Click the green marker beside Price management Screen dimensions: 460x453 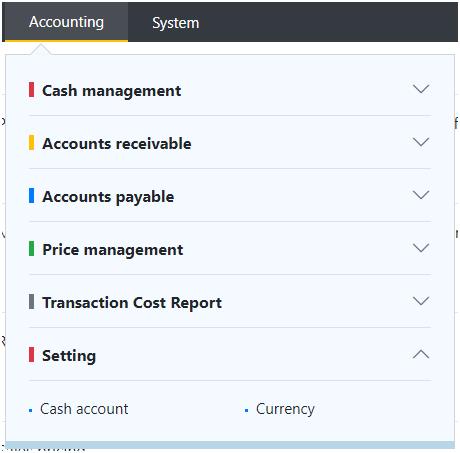[31, 249]
